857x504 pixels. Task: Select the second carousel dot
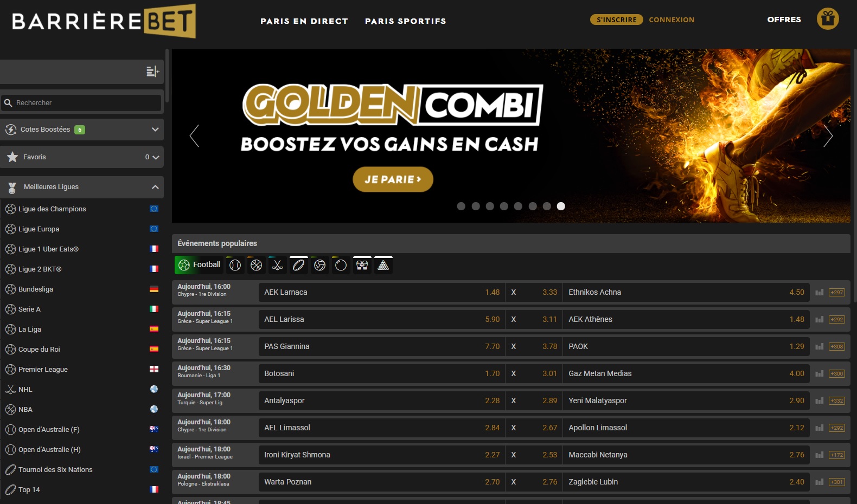click(476, 206)
